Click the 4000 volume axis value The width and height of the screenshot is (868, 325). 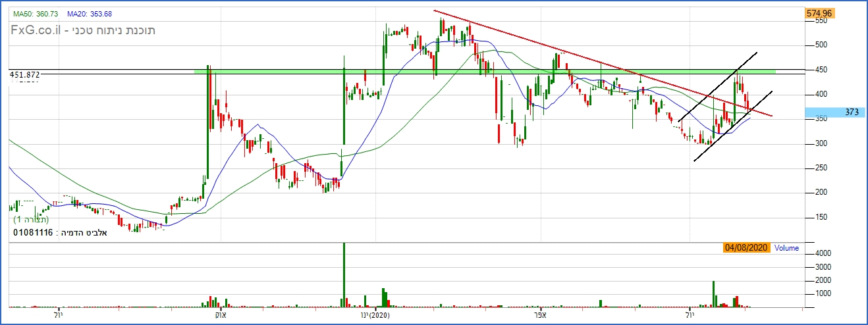822,253
